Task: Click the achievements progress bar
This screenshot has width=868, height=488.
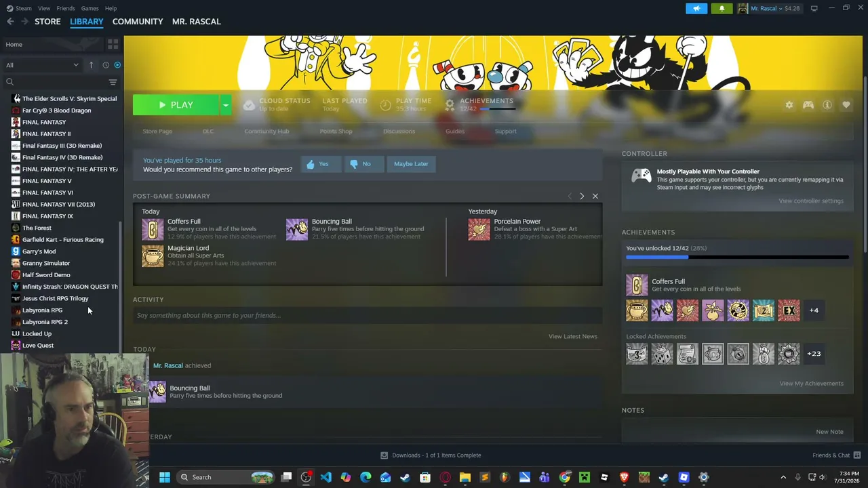Action: point(737,258)
